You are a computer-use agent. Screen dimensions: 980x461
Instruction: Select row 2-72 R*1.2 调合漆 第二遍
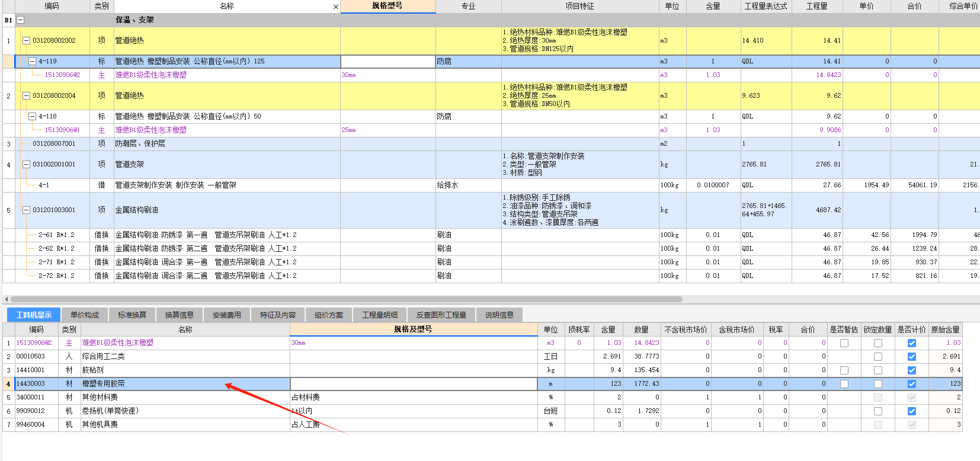[491, 276]
